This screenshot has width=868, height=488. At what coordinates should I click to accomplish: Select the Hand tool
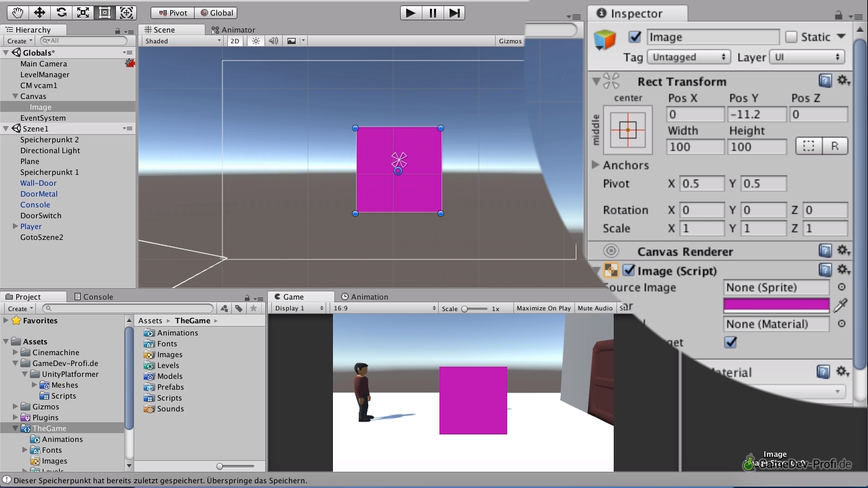click(x=17, y=12)
